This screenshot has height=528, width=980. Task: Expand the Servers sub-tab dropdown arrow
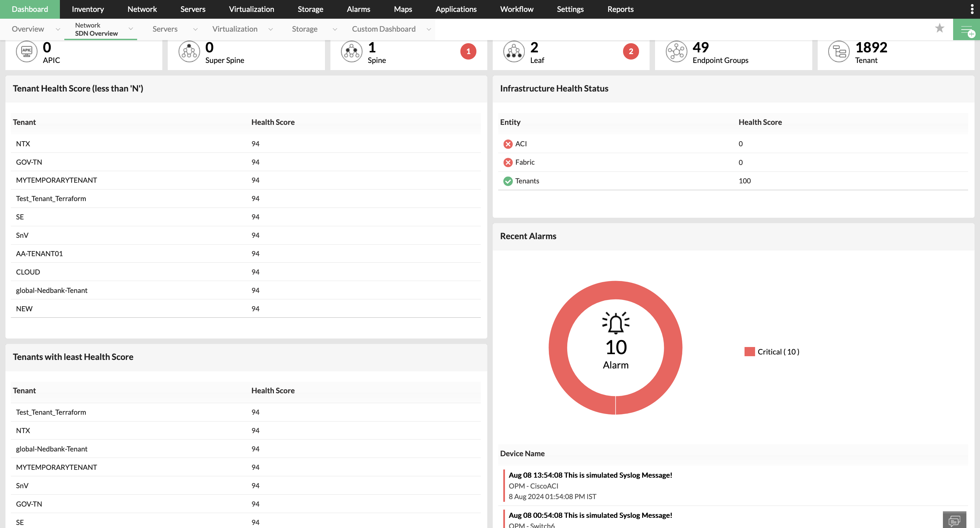pos(195,29)
